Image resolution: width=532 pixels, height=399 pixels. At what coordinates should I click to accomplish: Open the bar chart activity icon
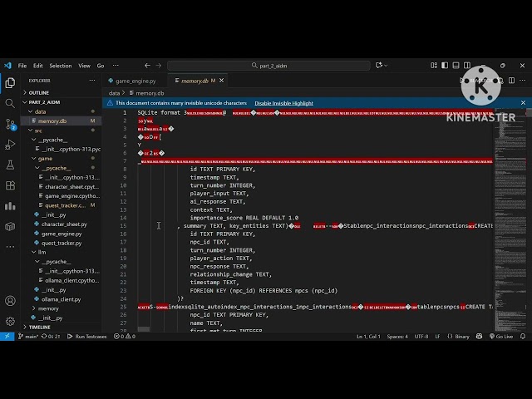[10, 206]
